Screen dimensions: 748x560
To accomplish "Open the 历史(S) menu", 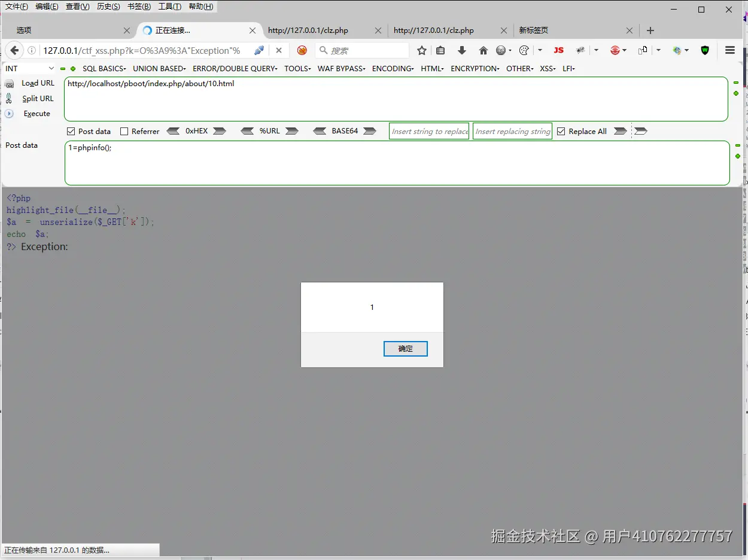I will (108, 7).
